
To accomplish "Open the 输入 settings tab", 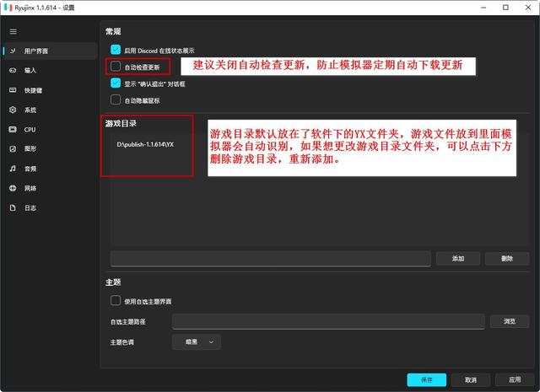I will point(51,70).
